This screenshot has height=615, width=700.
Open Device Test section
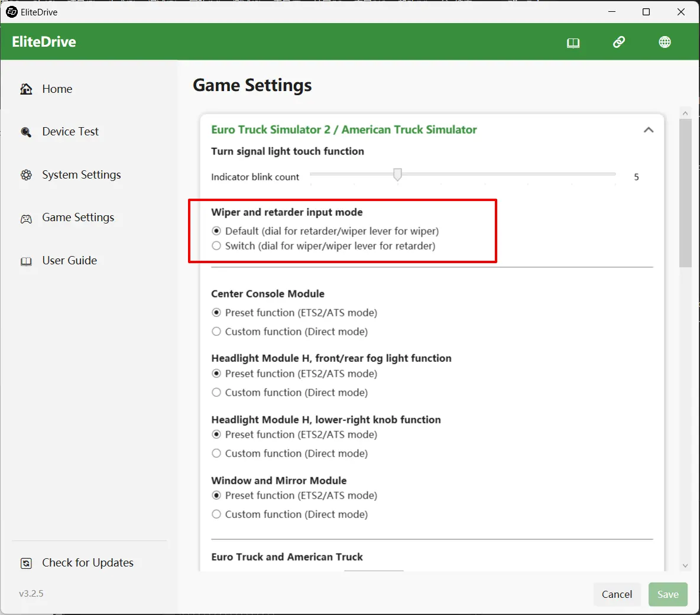pyautogui.click(x=70, y=132)
